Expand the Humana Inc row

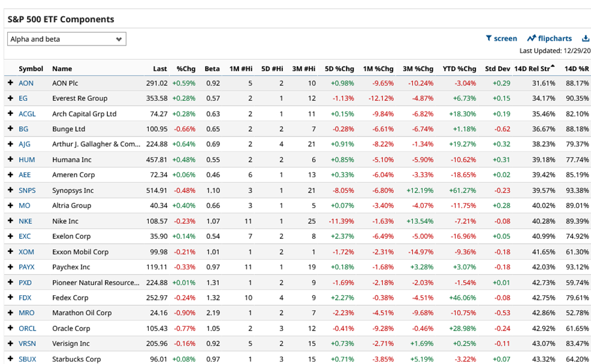click(x=11, y=159)
